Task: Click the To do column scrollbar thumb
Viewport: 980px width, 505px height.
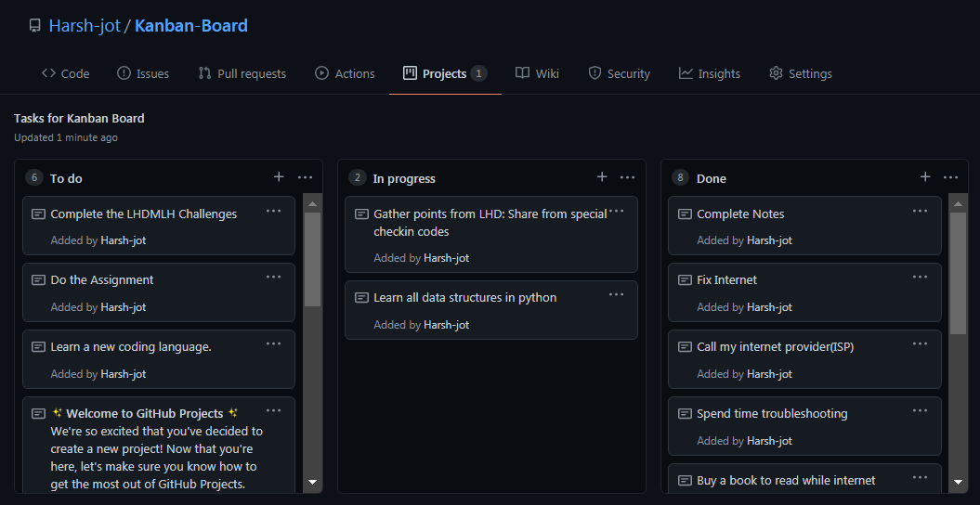Action: coord(312,259)
